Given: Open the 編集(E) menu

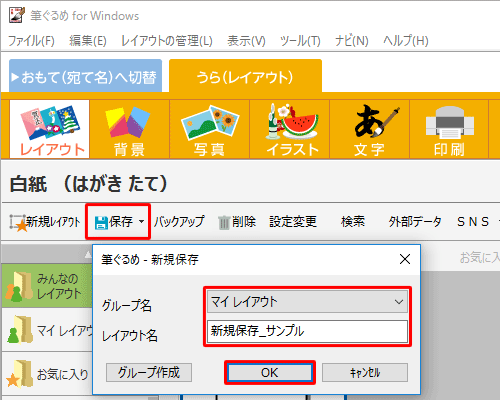Looking at the screenshot, I should pyautogui.click(x=88, y=41).
